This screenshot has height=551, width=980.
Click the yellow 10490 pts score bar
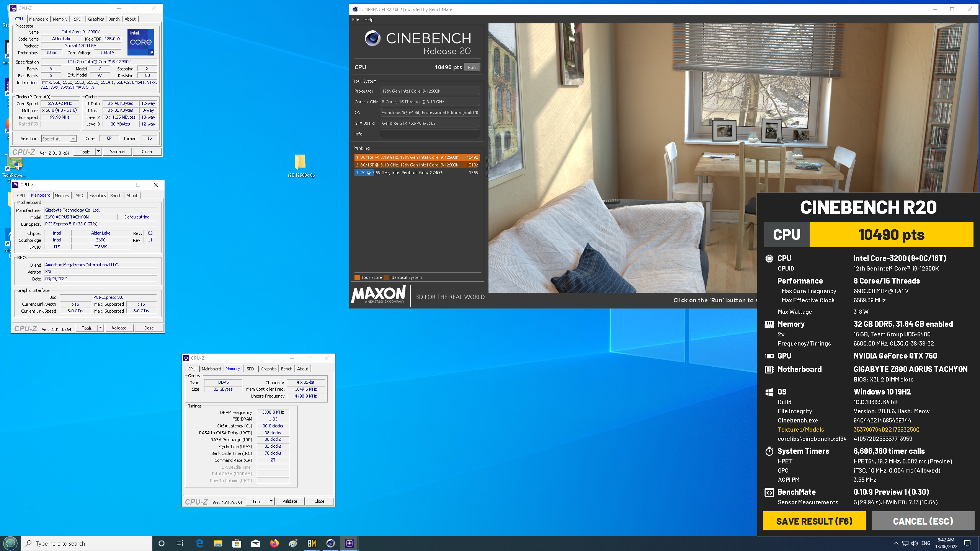[x=891, y=235]
